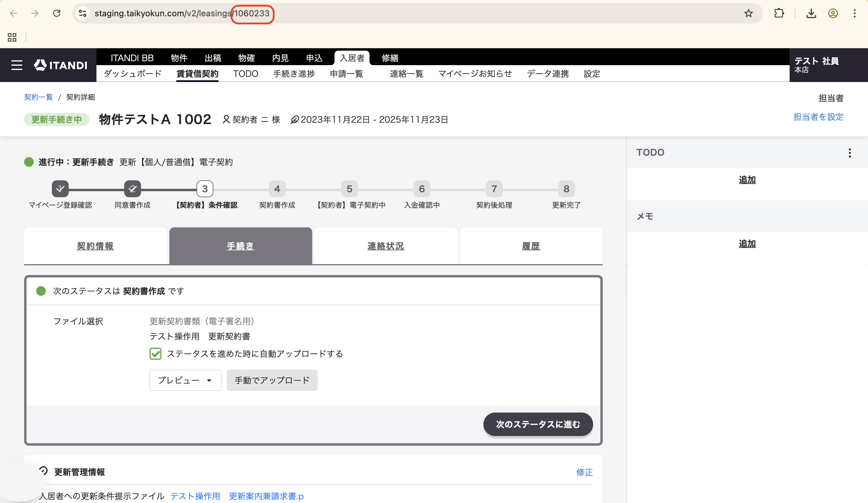Select step 7 契約後処理 circle
Screen dimensions: 868x503
pos(494,189)
